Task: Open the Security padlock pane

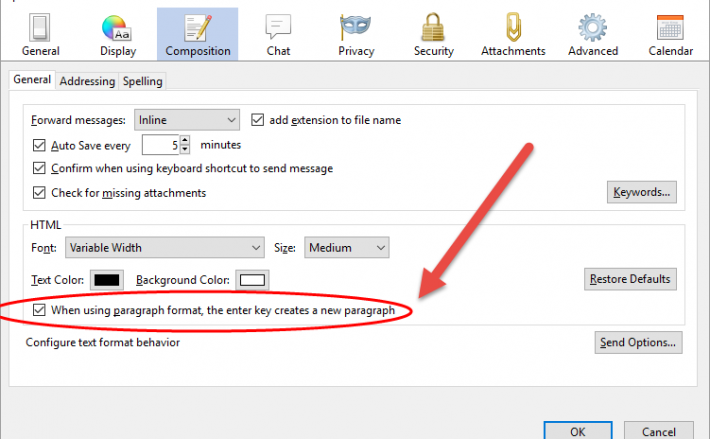Action: coord(433,35)
